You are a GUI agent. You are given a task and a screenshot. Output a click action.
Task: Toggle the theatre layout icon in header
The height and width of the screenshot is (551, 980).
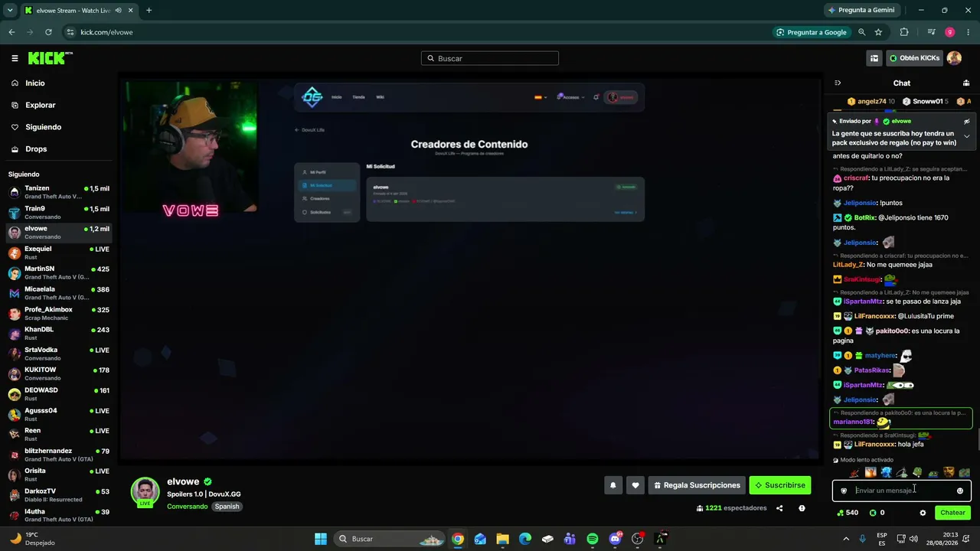pos(874,58)
